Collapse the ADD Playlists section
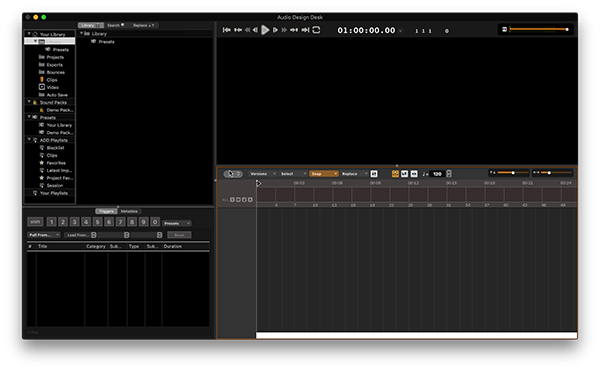 (29, 140)
